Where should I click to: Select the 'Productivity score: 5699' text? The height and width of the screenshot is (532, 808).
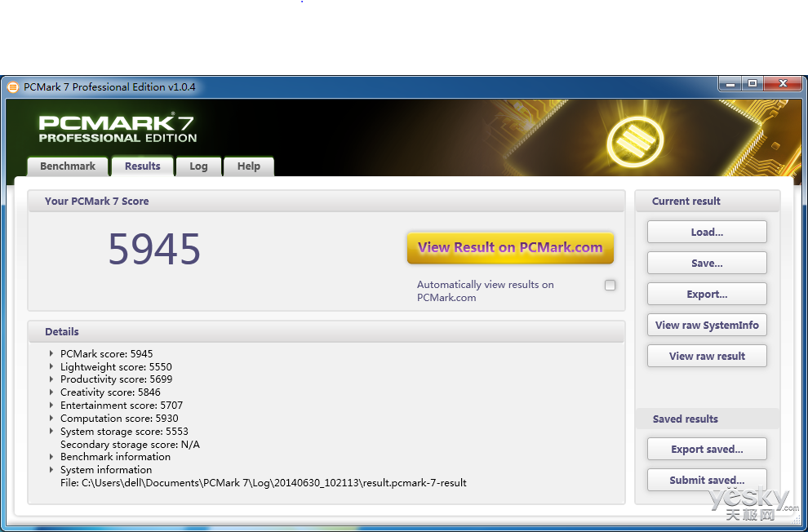click(117, 379)
